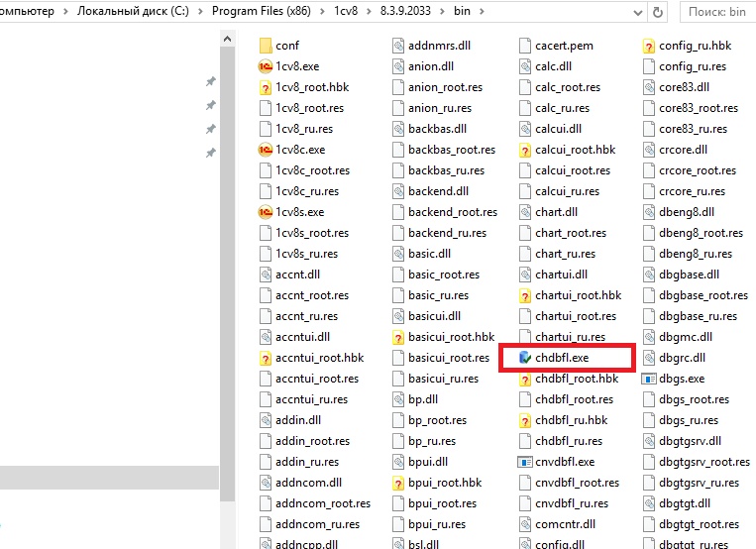Select the config_ru.hbk help icon
The image size is (756, 549).
pyautogui.click(x=649, y=46)
